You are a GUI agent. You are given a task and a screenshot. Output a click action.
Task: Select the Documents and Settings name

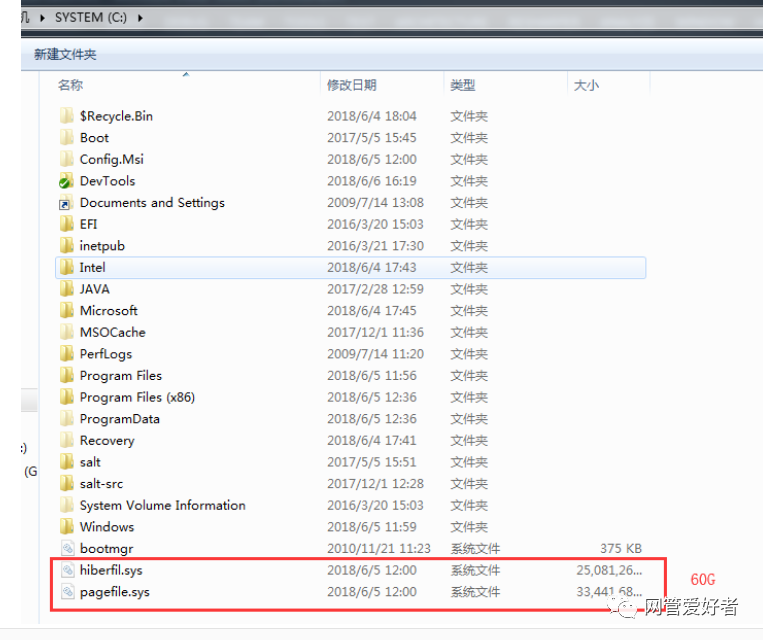tap(152, 202)
